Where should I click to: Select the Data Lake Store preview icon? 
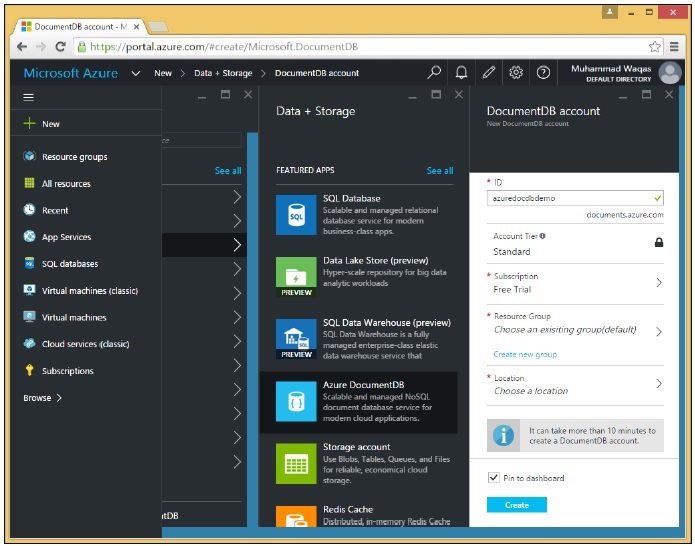[296, 277]
